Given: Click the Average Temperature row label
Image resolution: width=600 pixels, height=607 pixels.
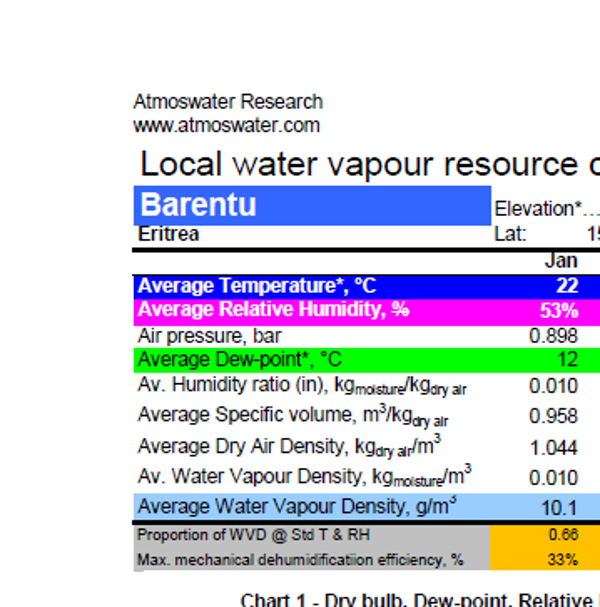Looking at the screenshot, I should pyautogui.click(x=256, y=286).
